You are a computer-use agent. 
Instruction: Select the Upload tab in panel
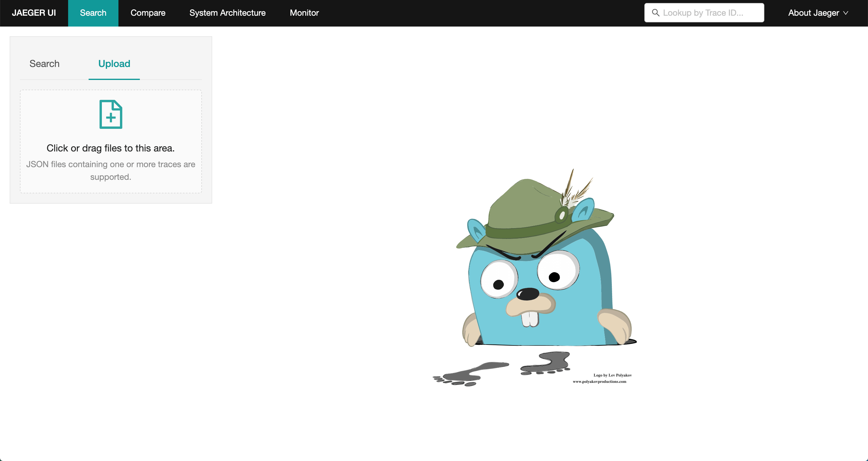(x=114, y=64)
